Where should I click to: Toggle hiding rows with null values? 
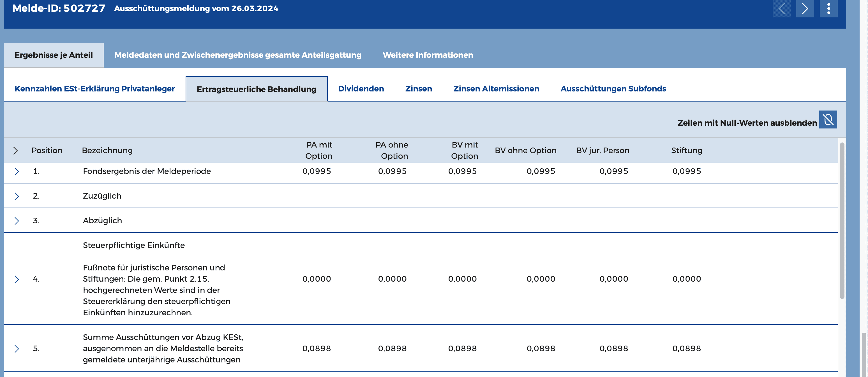[x=828, y=120]
